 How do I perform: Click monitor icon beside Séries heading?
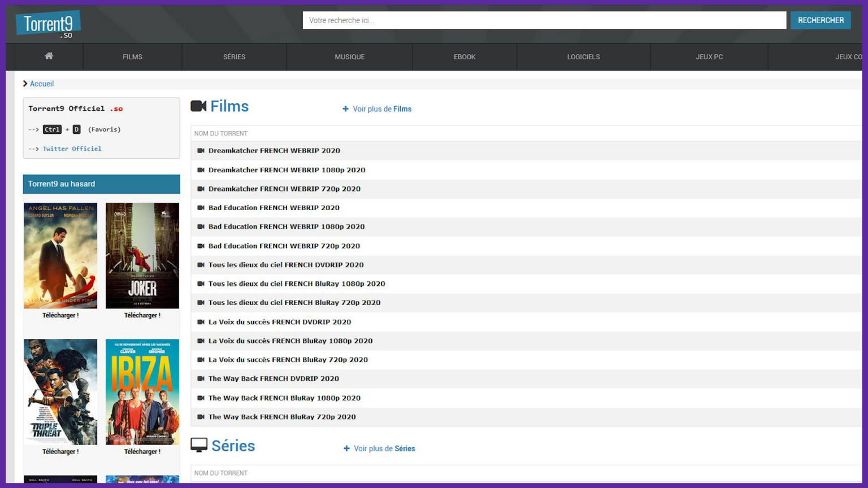click(x=199, y=446)
